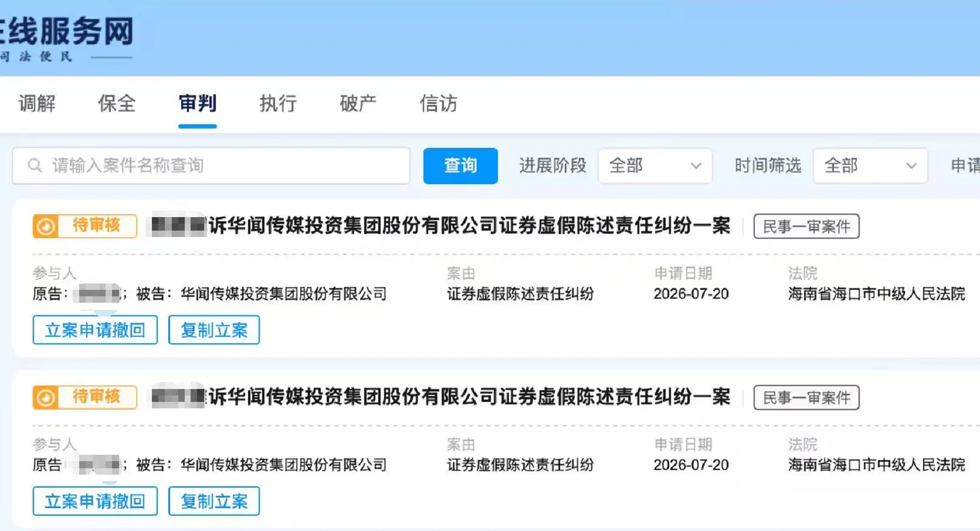
Task: Go to the 执行 tab
Action: coord(278,103)
